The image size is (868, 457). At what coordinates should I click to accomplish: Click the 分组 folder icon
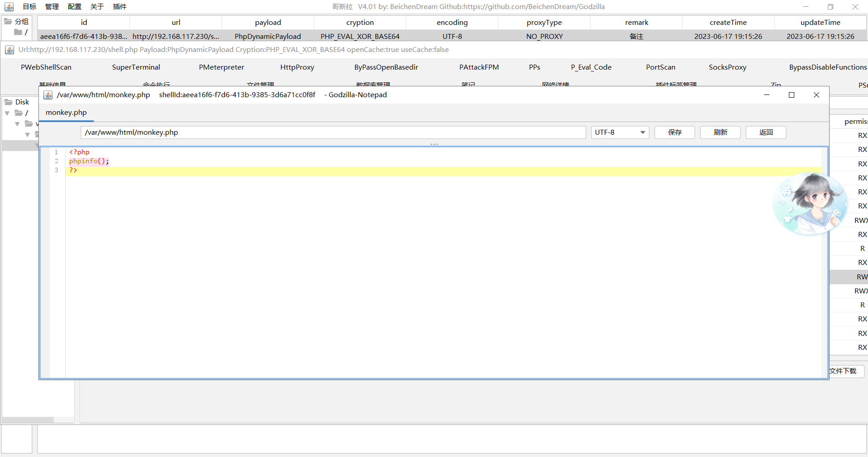point(8,21)
